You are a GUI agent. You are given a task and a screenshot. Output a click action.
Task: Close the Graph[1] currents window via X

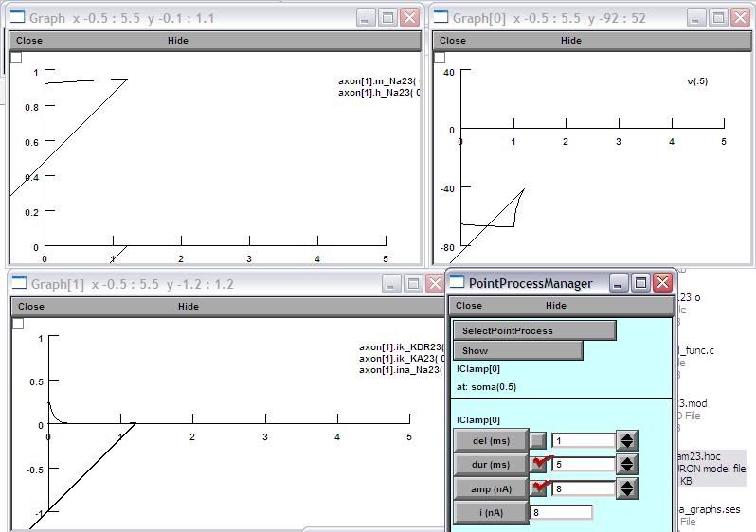click(x=434, y=284)
